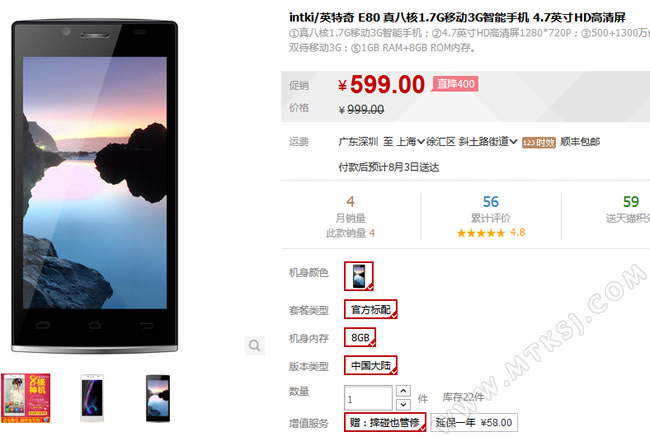Toggle the 延保一年 ¥58.00 option
The image size is (650, 437).
point(474,422)
